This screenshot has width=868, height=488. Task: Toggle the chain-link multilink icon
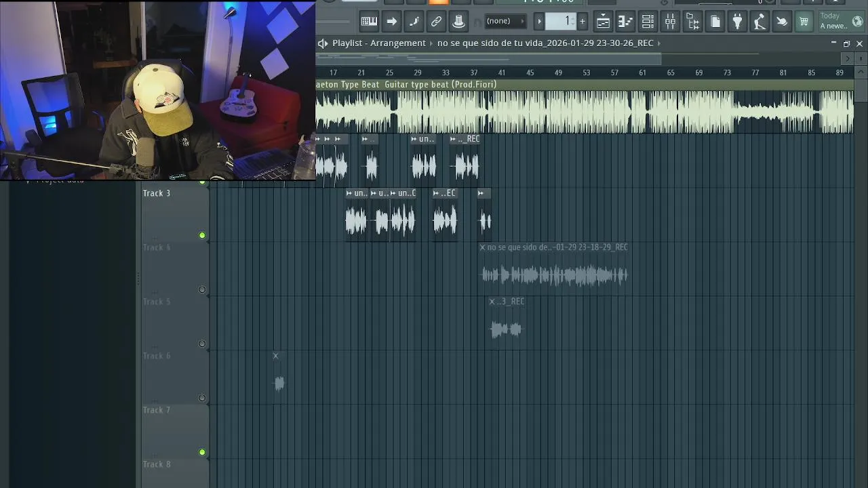pos(436,21)
